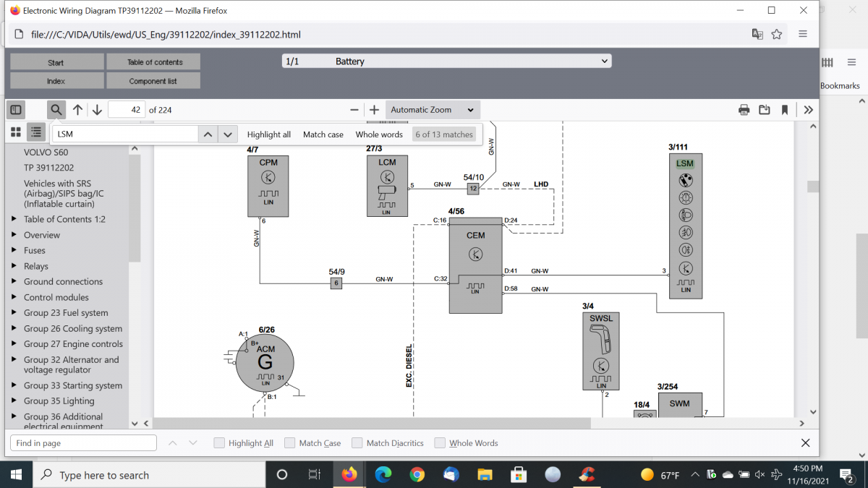Open the Fuses outline entry
Viewport: 868px width, 488px height.
pyautogui.click(x=35, y=251)
